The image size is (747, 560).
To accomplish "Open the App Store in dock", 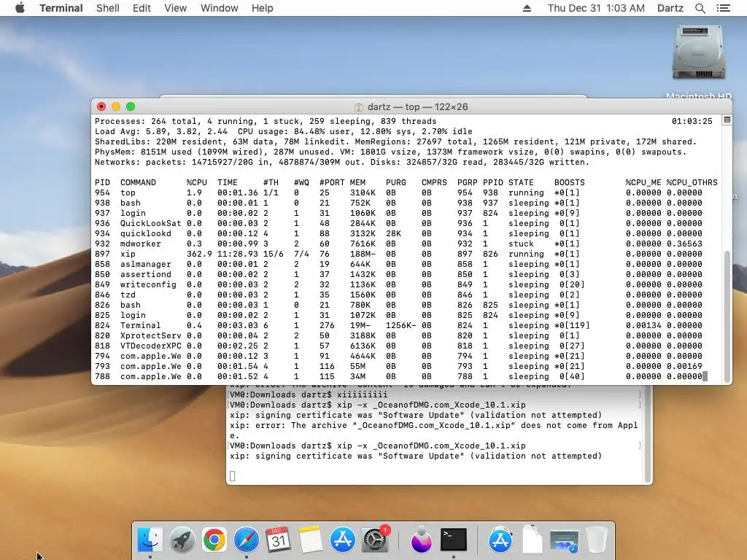I will tap(343, 540).
